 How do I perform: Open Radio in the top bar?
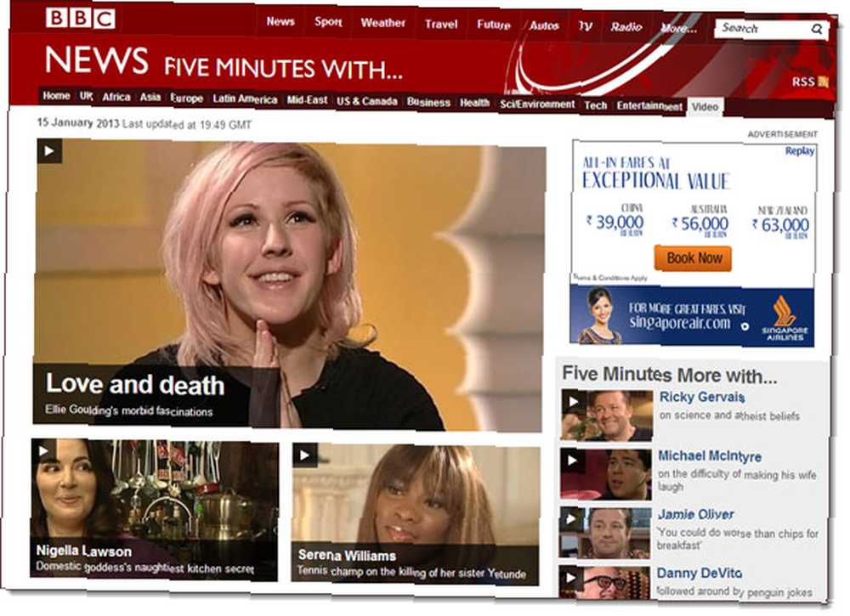[x=626, y=27]
